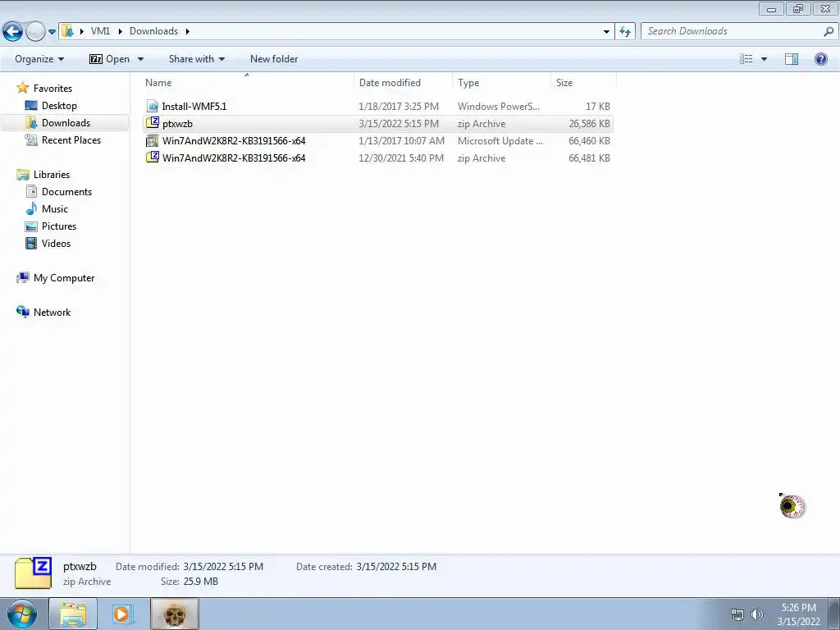Screen dimensions: 840x630
Task: Open the Documents library
Action: pyautogui.click(x=66, y=191)
